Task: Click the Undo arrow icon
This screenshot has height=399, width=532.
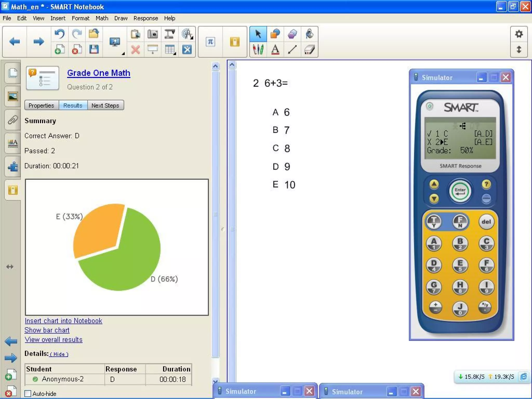Action: [59, 34]
